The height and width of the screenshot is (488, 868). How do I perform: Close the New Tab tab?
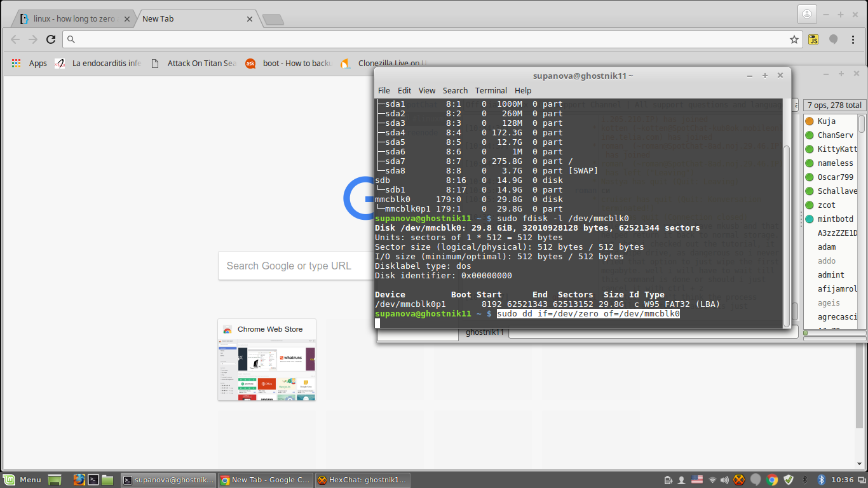pyautogui.click(x=250, y=19)
